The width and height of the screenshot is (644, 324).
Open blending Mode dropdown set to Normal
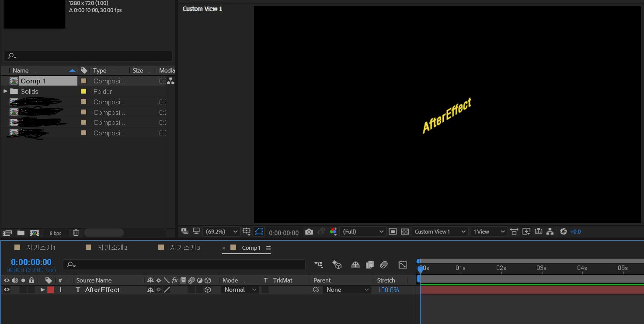(x=240, y=290)
